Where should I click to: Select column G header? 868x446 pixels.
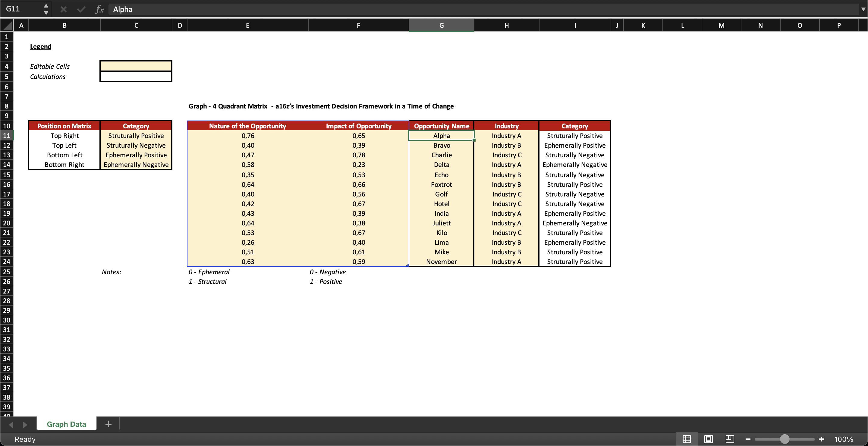tap(442, 25)
